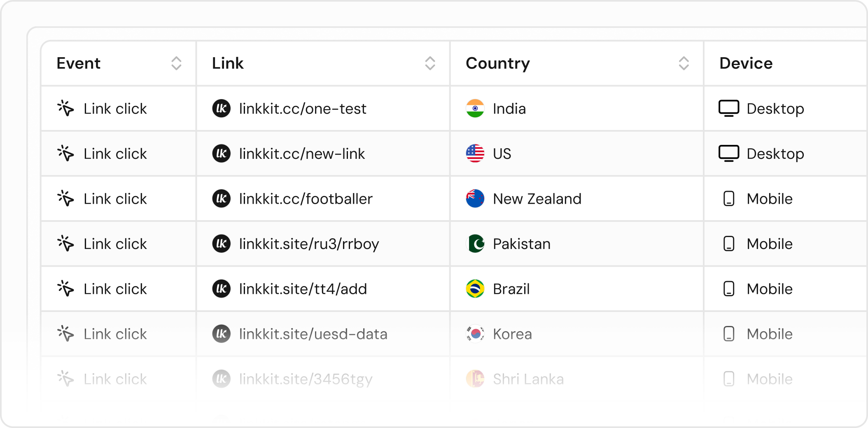Toggle sorting on the Link column
The width and height of the screenshot is (868, 428).
[x=430, y=63]
